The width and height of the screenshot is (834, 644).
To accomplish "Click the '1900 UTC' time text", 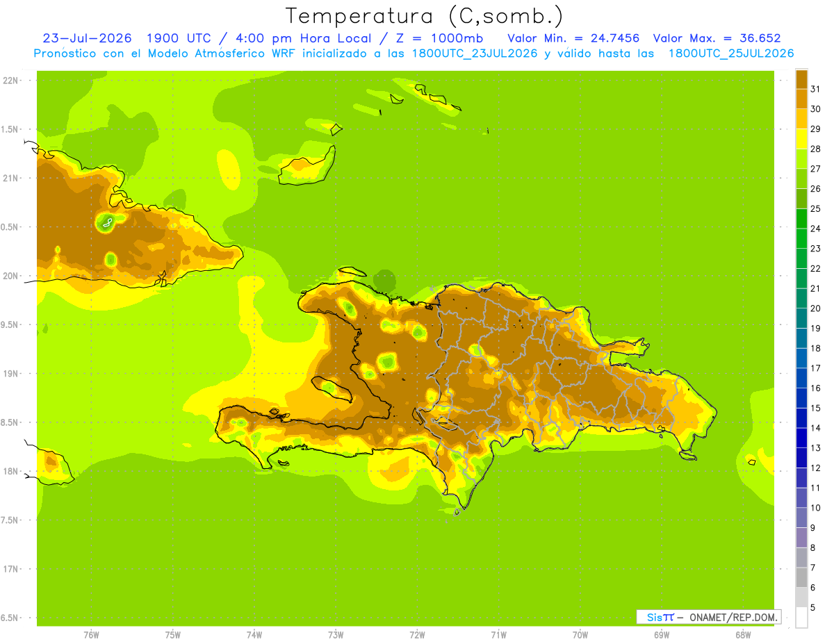I will coord(178,38).
